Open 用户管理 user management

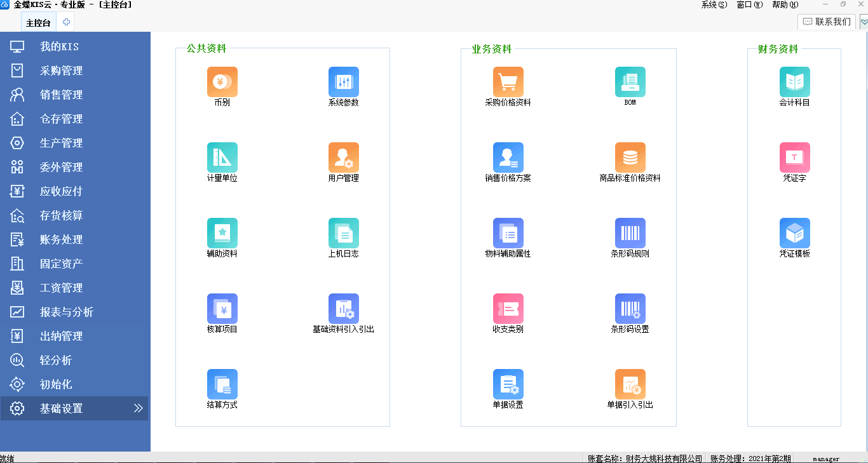tap(344, 158)
